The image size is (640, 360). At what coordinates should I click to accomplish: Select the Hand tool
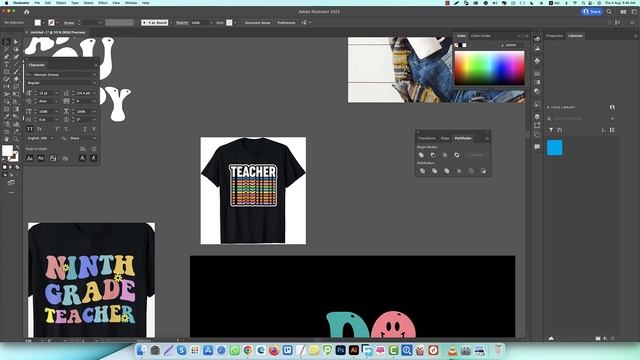[x=7, y=139]
